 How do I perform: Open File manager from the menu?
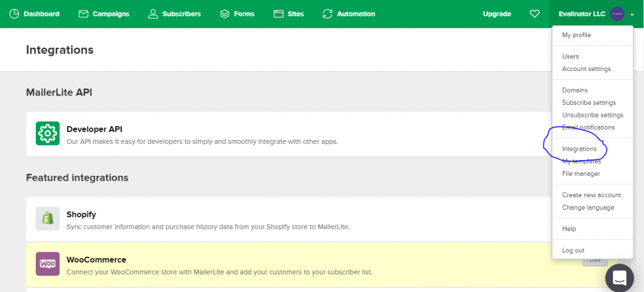580,174
